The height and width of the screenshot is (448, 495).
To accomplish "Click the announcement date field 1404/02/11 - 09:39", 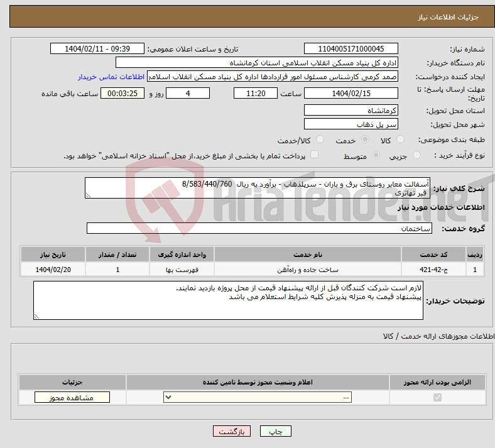I will click(97, 48).
